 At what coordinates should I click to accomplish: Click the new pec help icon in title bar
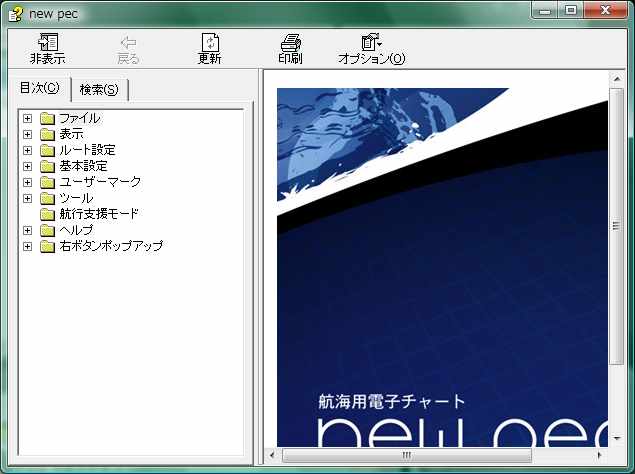point(16,13)
